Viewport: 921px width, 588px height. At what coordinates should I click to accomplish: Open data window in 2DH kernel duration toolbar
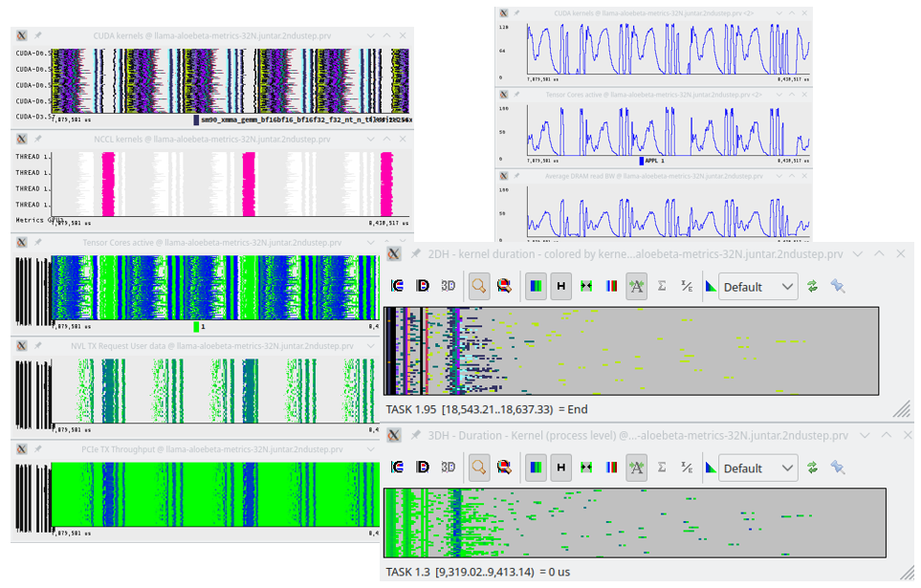[x=423, y=286]
